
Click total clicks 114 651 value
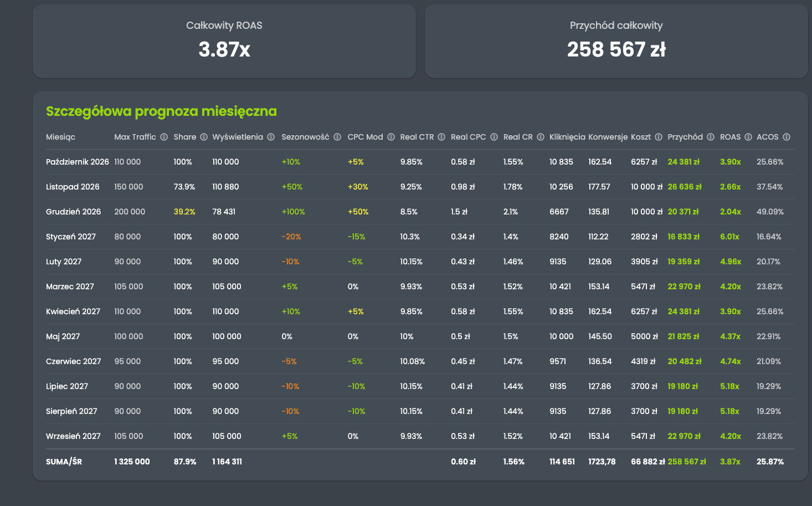point(562,462)
